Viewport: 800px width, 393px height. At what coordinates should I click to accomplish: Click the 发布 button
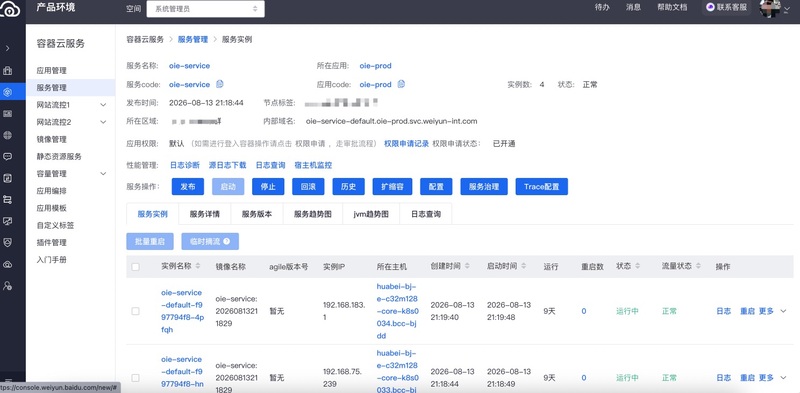[188, 186]
